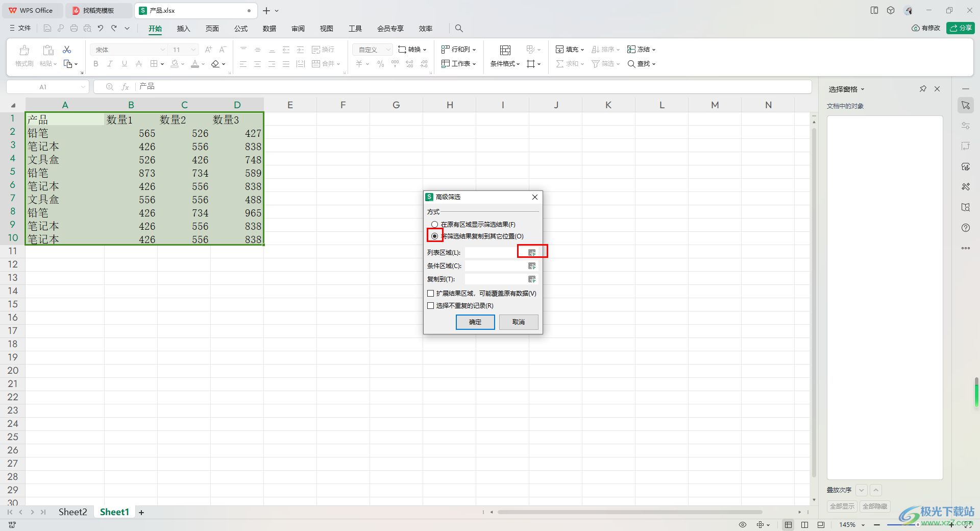Open the help sidebar icon
Image resolution: width=980 pixels, height=531 pixels.
click(x=966, y=228)
